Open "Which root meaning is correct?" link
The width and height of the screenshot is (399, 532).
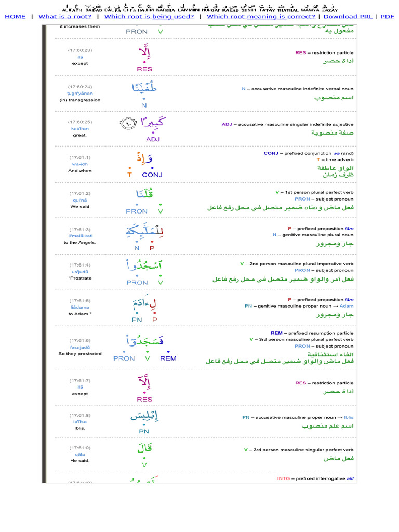(261, 17)
